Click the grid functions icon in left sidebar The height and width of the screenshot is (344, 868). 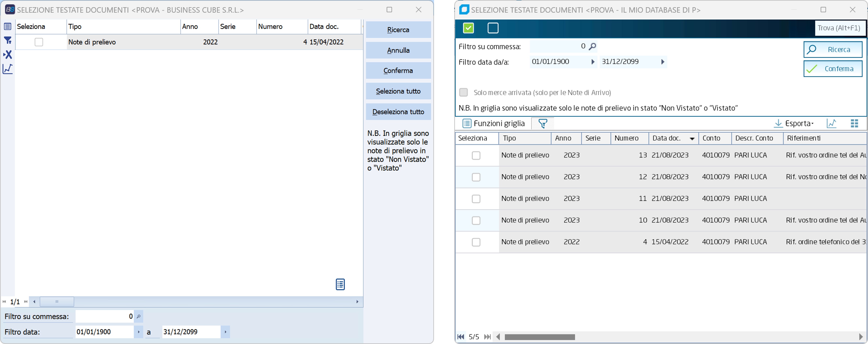tap(8, 26)
